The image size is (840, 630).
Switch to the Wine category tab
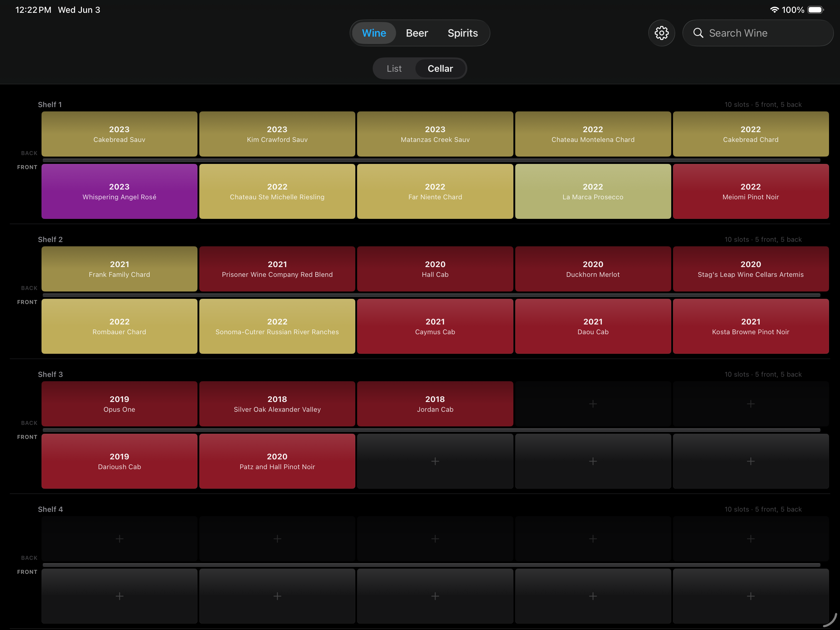374,33
